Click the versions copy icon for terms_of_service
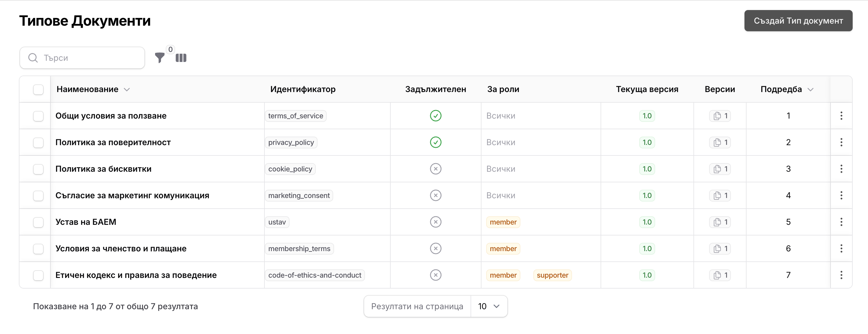 tap(720, 116)
